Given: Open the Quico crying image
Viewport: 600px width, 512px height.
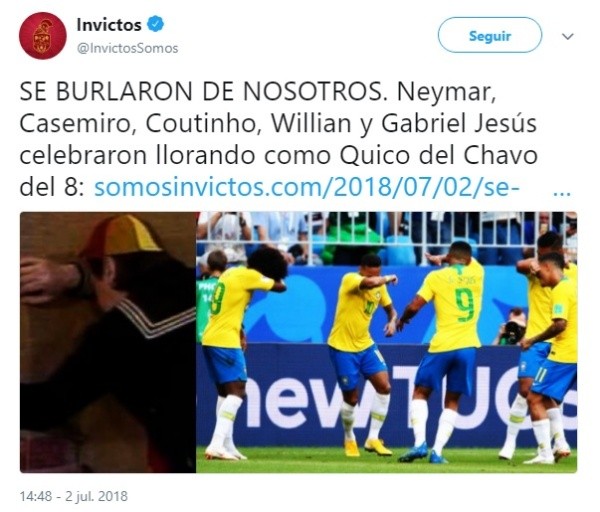Looking at the screenshot, I should tap(108, 342).
